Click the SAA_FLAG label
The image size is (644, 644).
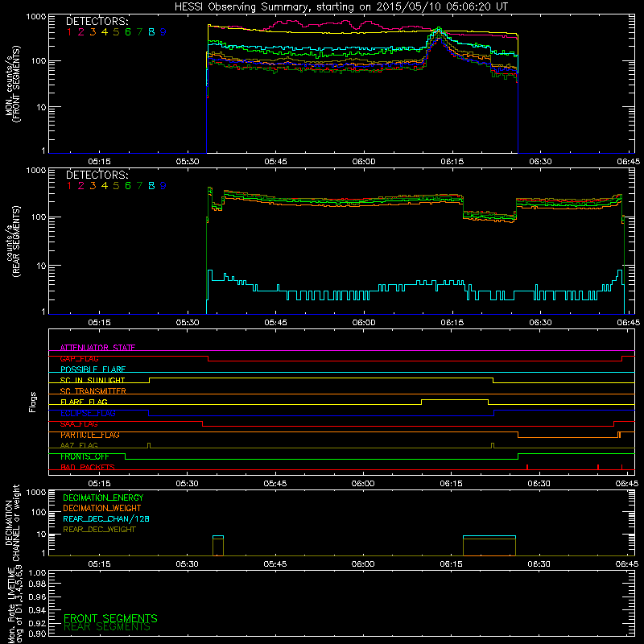click(x=79, y=424)
